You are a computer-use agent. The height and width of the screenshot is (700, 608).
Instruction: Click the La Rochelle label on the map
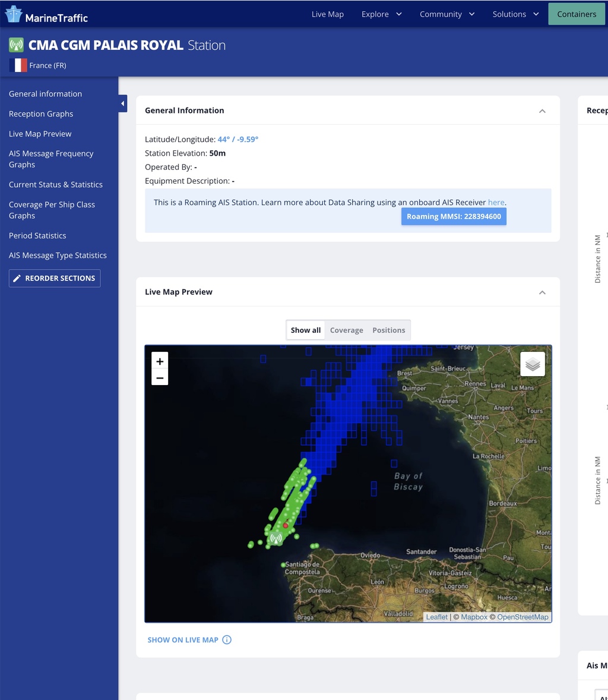click(489, 456)
